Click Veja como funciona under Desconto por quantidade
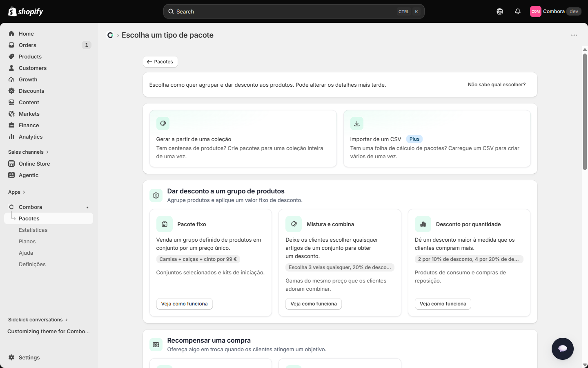588x368 pixels. point(443,304)
